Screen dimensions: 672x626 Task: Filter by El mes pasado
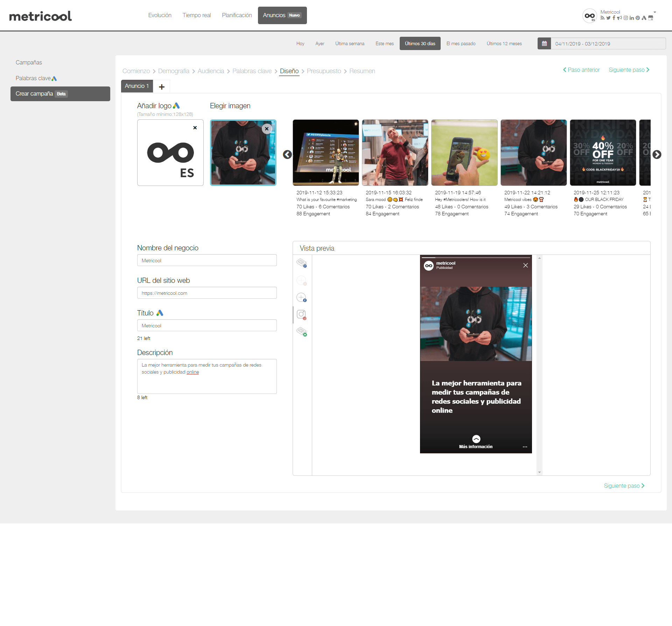(461, 44)
